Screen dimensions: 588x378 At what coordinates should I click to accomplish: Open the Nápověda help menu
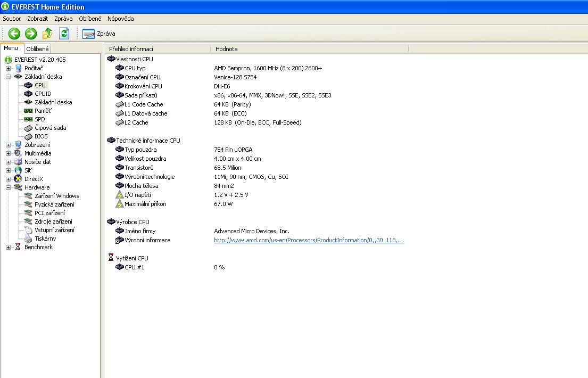click(120, 19)
